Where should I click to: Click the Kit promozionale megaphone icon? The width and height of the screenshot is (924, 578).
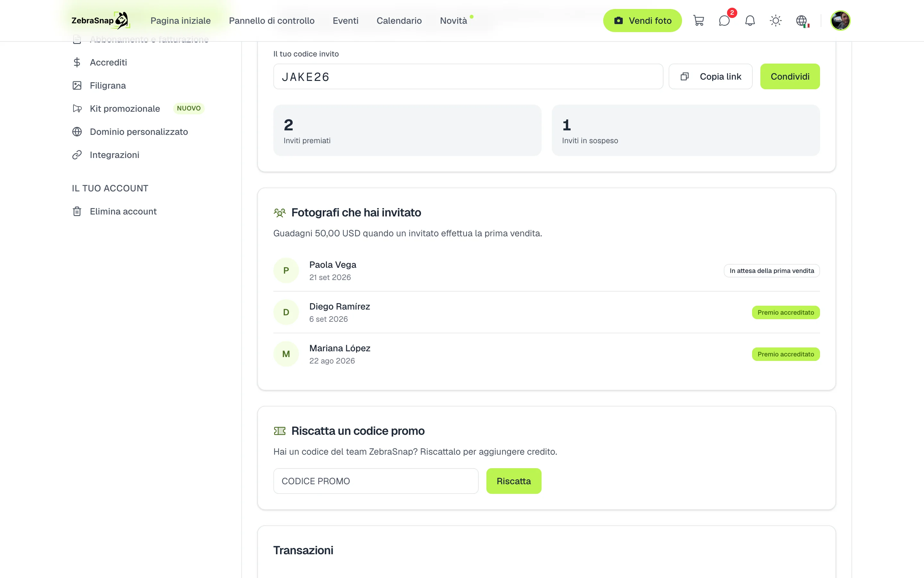pyautogui.click(x=77, y=109)
